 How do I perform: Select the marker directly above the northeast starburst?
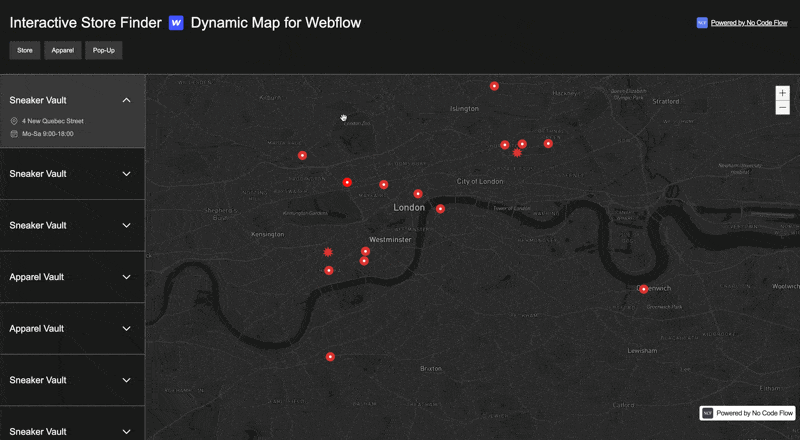(x=522, y=144)
